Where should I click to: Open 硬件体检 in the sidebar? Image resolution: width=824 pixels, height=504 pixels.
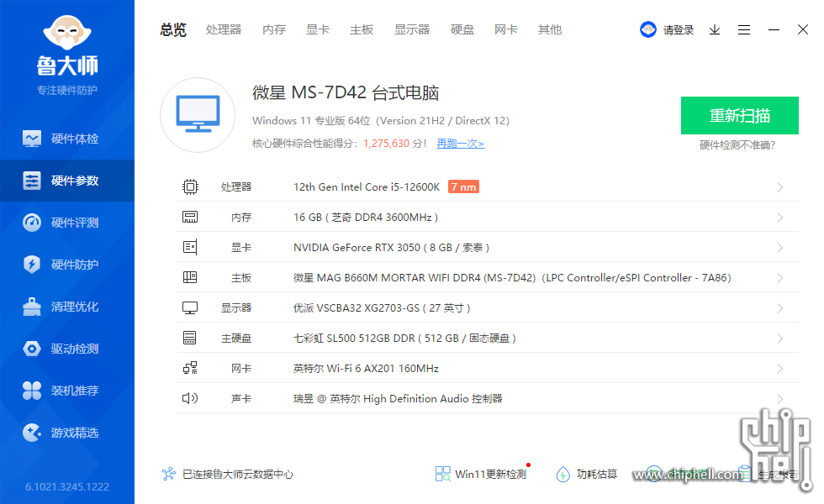(x=67, y=139)
